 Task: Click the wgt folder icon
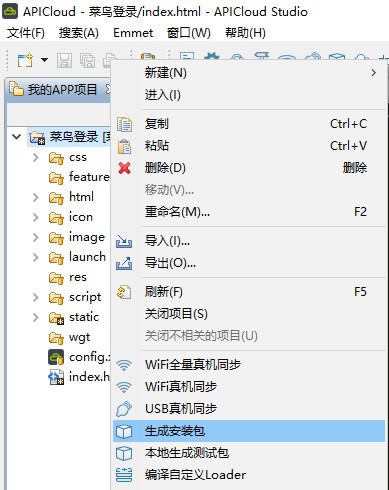56,338
